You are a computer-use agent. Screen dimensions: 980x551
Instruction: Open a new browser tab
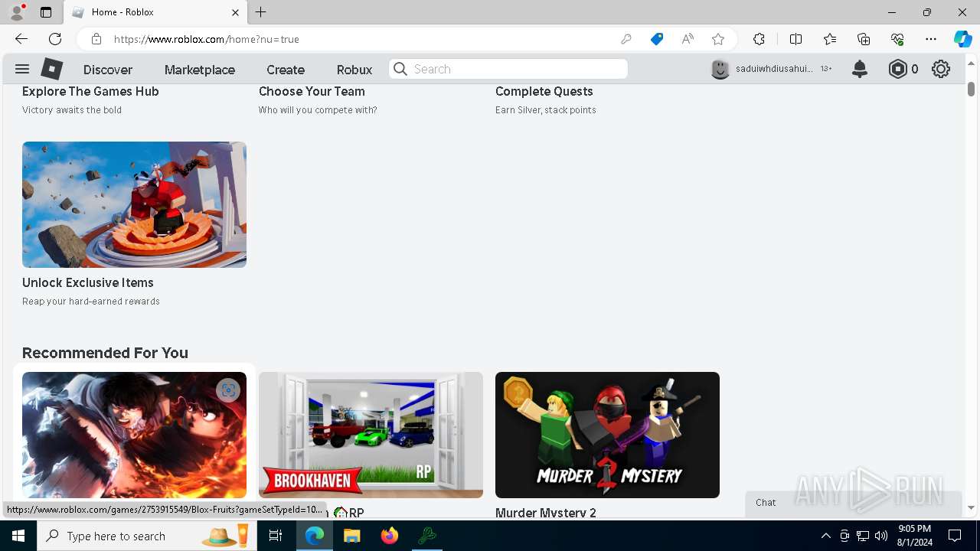261,12
